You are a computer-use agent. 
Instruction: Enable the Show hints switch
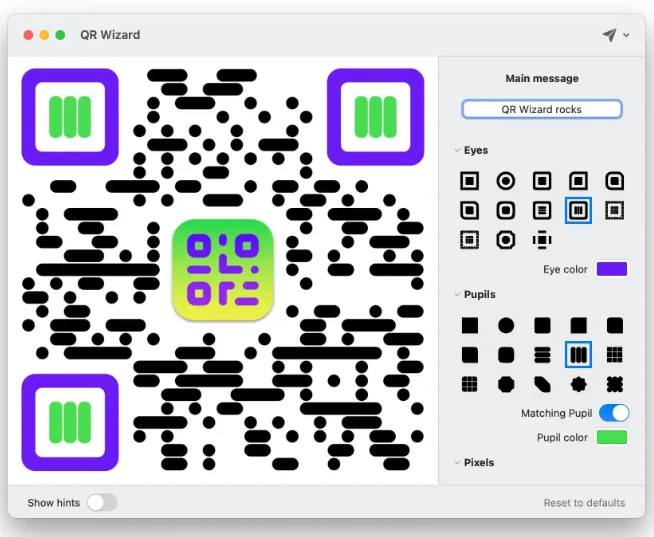[x=102, y=502]
